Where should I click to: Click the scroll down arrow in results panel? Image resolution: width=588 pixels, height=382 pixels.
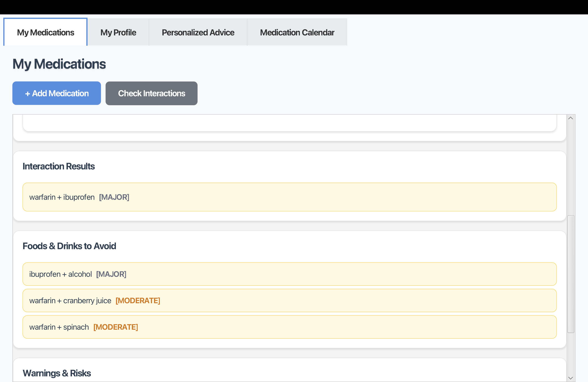(570, 378)
